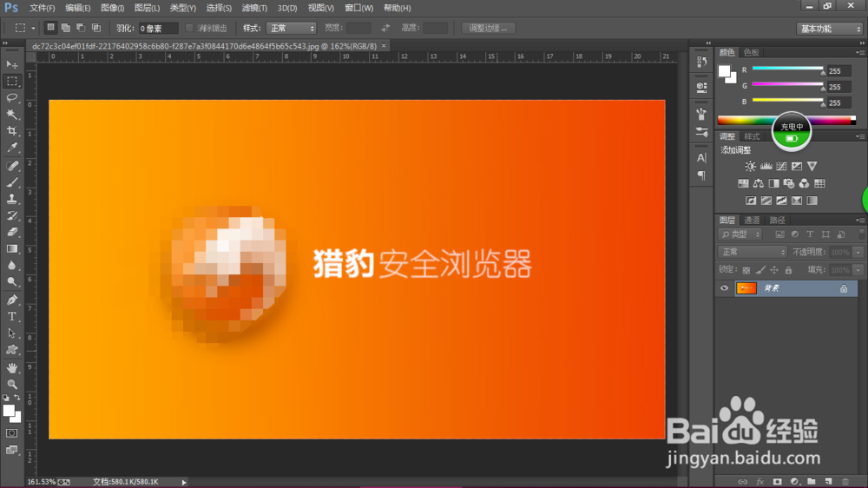Select the Path Selection tool
The height and width of the screenshot is (488, 868).
[11, 333]
